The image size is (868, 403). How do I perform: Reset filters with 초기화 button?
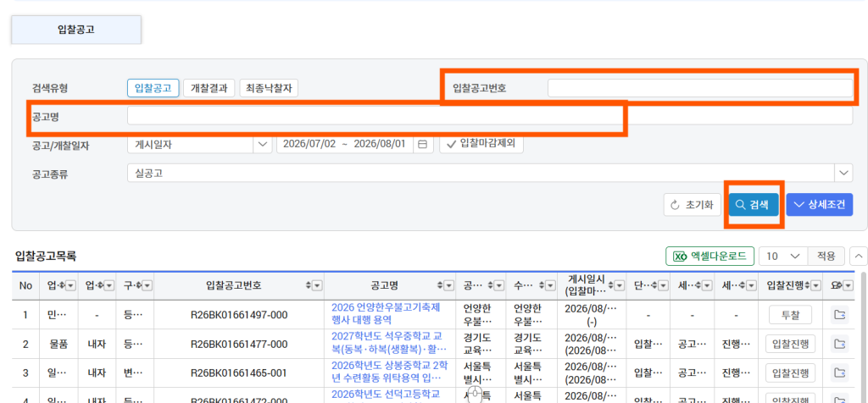point(693,205)
